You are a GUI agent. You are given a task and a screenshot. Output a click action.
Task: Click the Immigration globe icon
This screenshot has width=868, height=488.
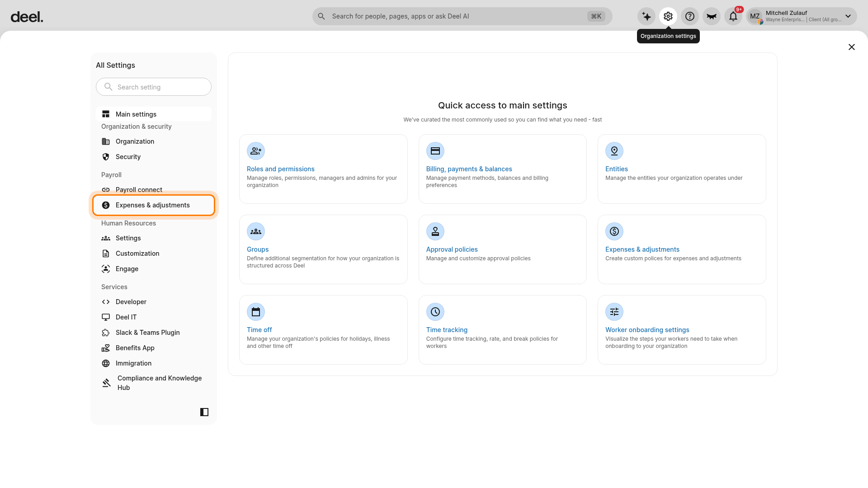106,363
